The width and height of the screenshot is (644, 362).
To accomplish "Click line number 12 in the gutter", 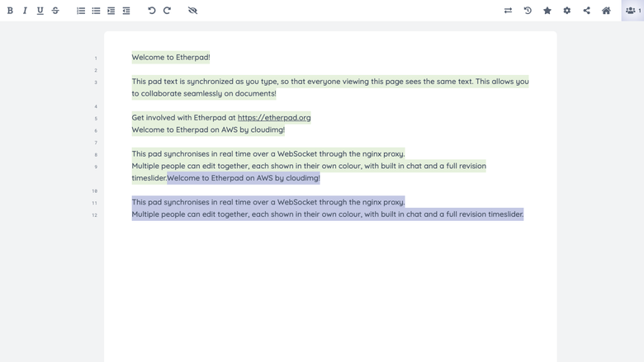I will [94, 215].
